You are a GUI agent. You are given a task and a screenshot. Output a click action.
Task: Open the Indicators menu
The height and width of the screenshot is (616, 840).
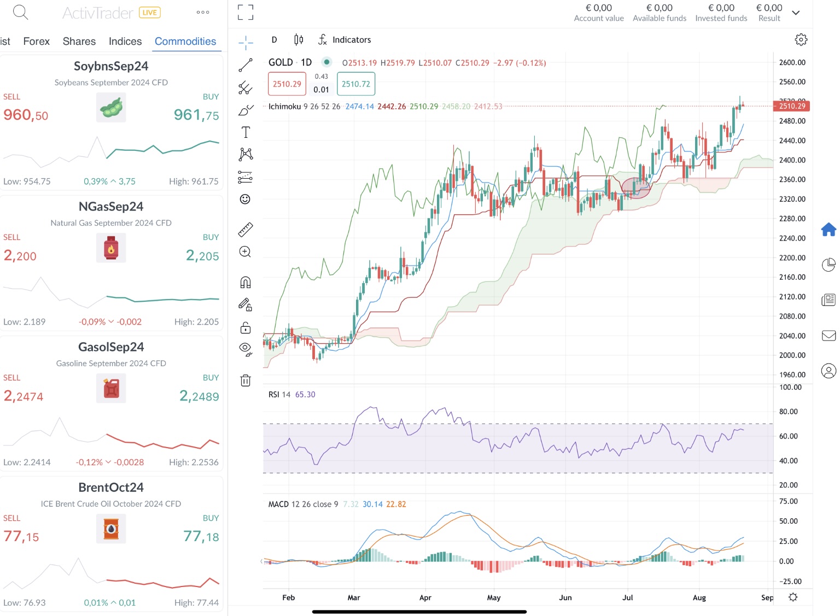(x=345, y=39)
